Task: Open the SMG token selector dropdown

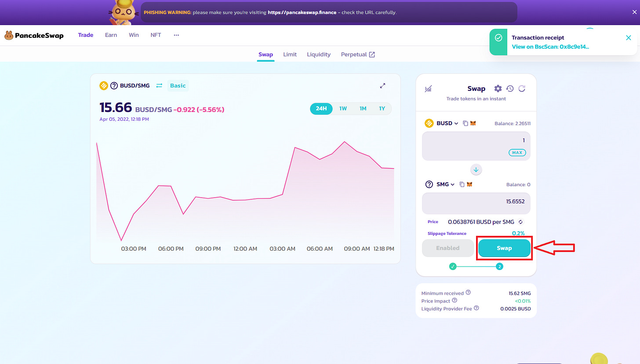Action: (440, 184)
